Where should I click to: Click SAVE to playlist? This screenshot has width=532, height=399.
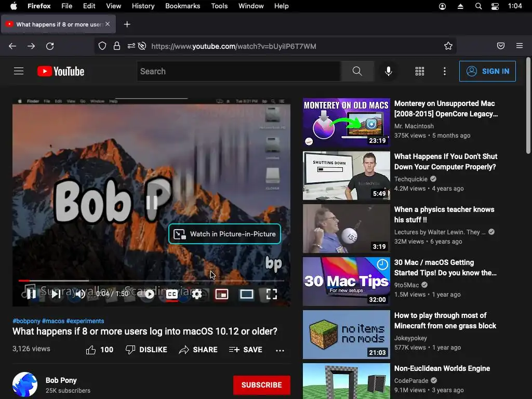(246, 350)
